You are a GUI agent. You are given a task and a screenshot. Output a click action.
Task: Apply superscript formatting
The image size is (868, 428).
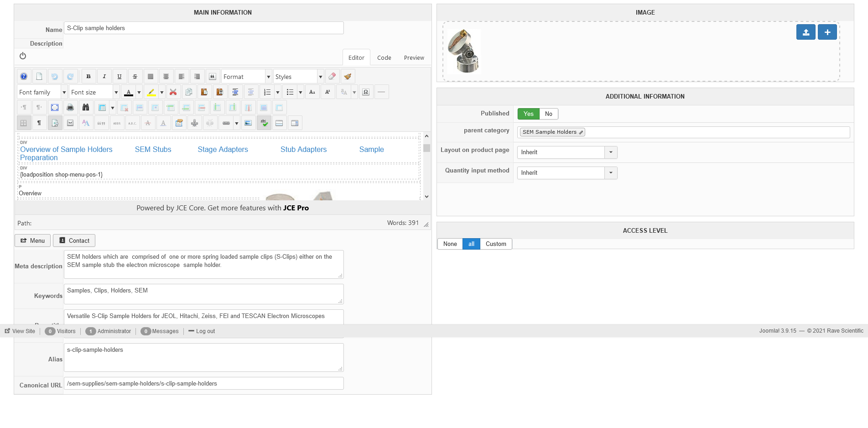[x=327, y=92]
